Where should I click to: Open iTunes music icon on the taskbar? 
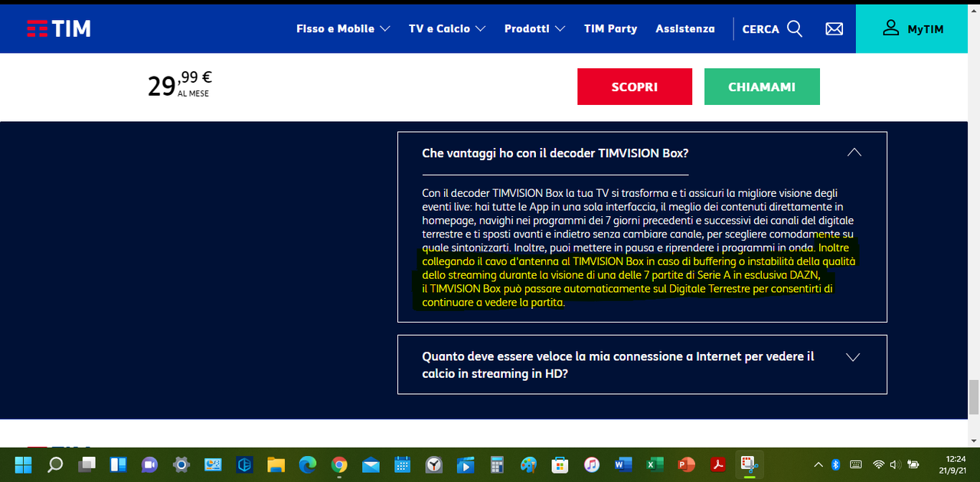click(x=591, y=464)
